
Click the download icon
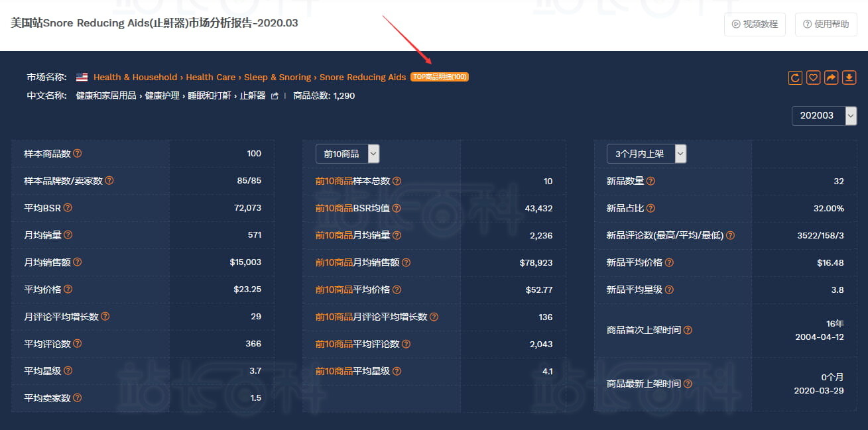click(849, 78)
